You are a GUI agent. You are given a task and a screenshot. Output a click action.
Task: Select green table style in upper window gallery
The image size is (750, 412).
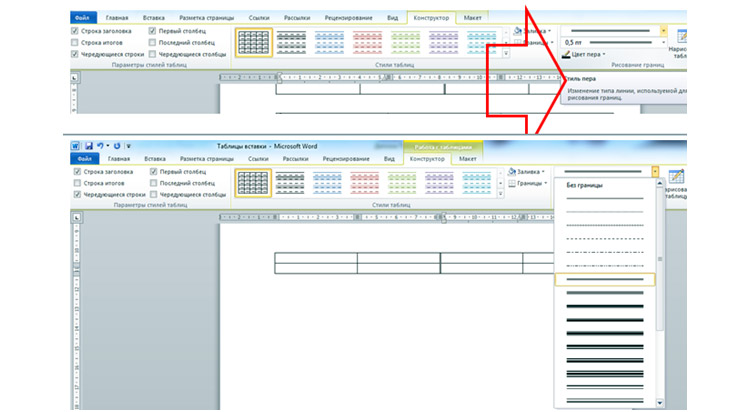tap(406, 42)
